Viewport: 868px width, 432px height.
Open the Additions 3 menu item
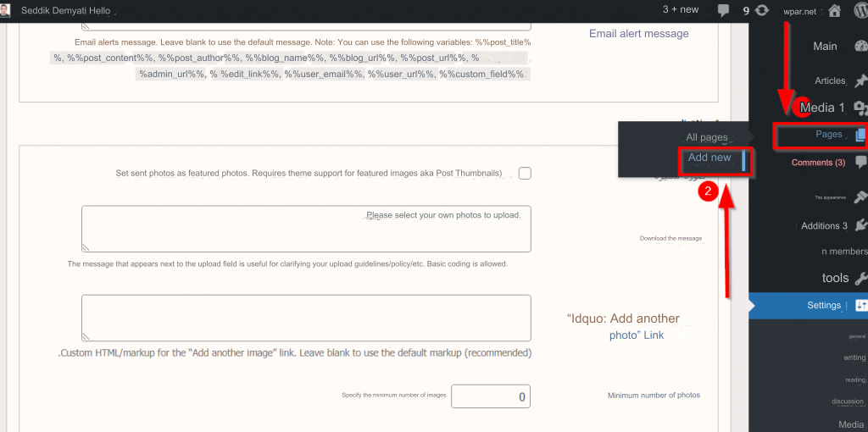pyautogui.click(x=824, y=225)
